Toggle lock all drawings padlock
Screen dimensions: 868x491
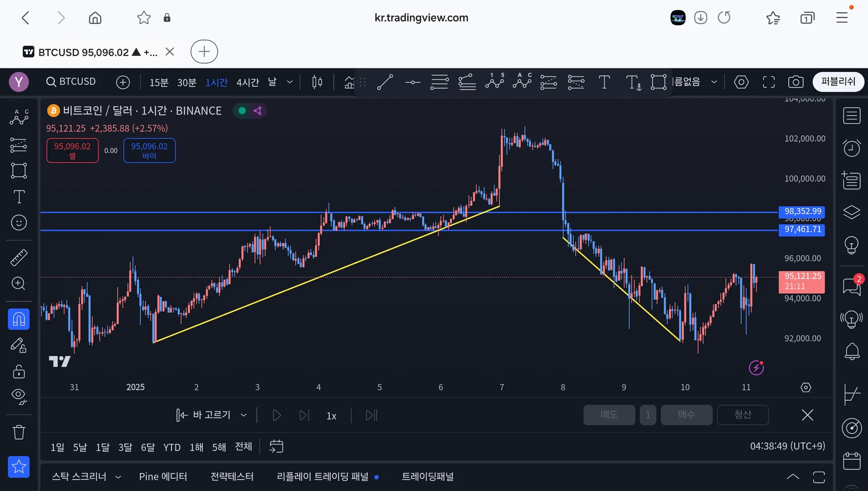tap(19, 371)
